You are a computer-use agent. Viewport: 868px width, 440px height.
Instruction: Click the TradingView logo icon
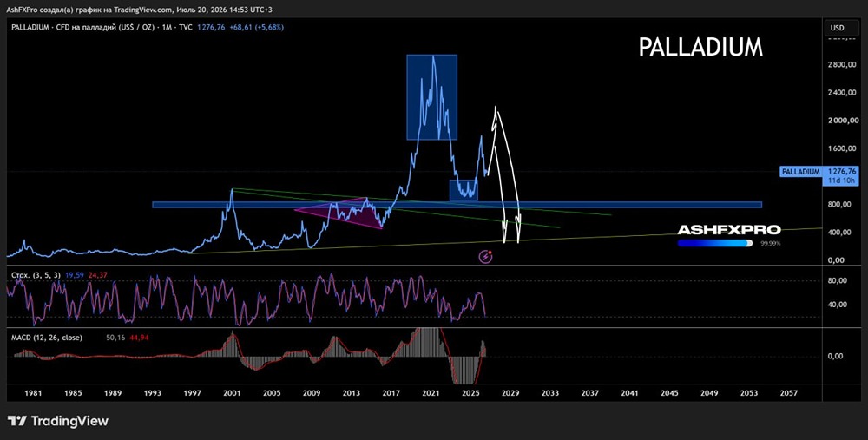17,421
